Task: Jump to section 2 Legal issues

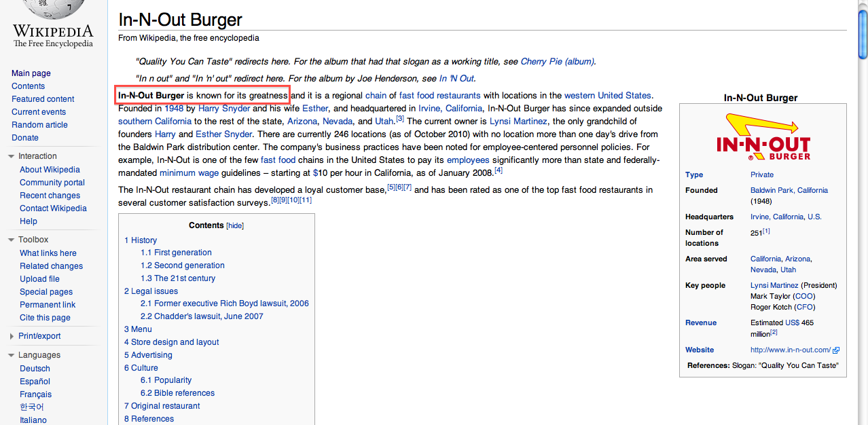Action: tap(151, 291)
